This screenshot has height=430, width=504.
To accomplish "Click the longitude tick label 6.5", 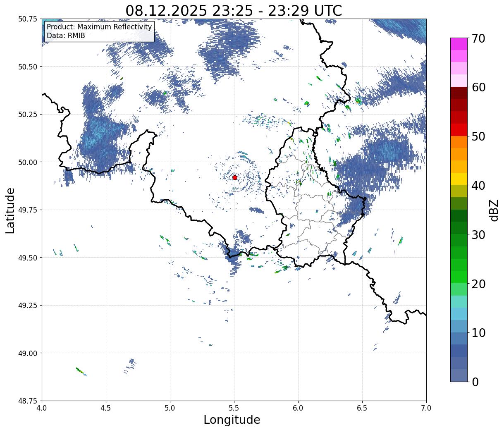I will tap(362, 408).
